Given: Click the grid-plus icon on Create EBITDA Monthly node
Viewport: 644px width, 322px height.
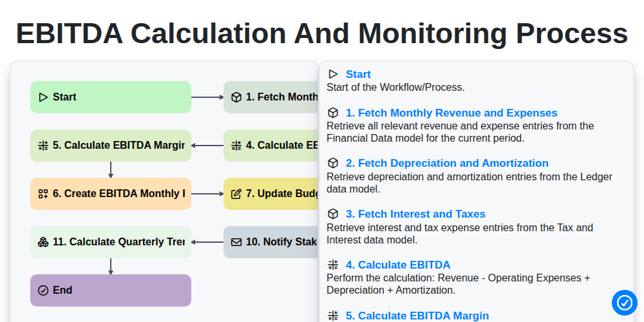Looking at the screenshot, I should (43, 194).
